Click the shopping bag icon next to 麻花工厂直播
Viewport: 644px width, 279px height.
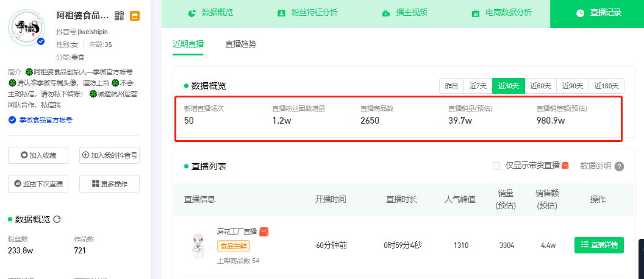[263, 232]
